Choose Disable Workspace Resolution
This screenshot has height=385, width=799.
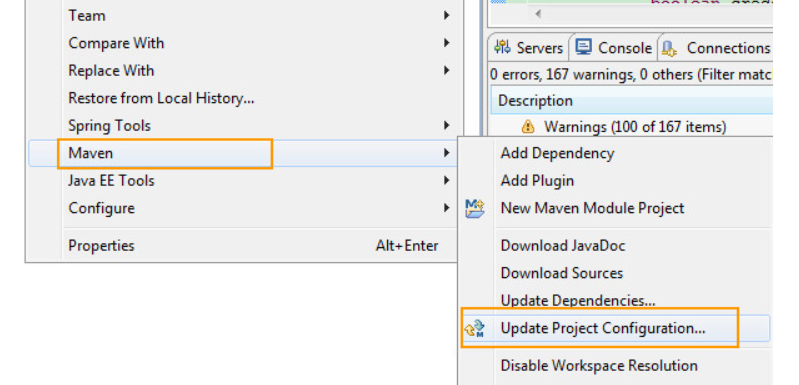point(616,366)
